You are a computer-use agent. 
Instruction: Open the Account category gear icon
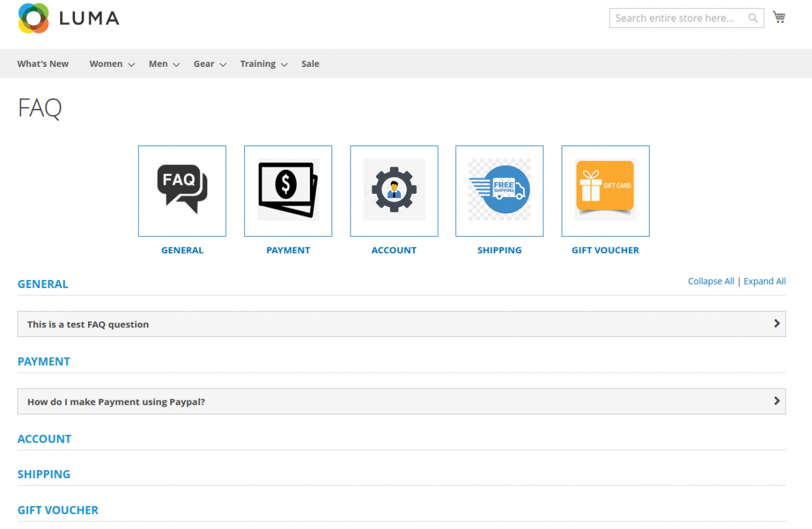coord(393,190)
